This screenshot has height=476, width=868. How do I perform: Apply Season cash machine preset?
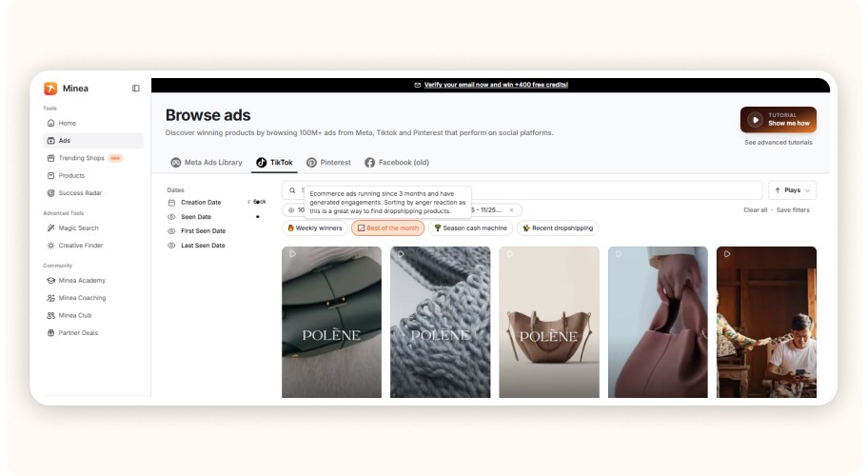tap(470, 228)
